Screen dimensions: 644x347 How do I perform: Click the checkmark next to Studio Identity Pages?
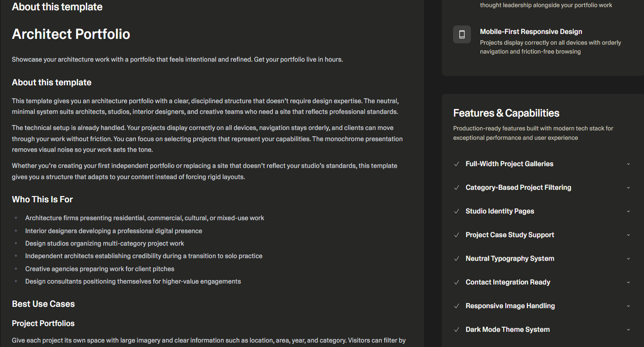[x=457, y=211]
